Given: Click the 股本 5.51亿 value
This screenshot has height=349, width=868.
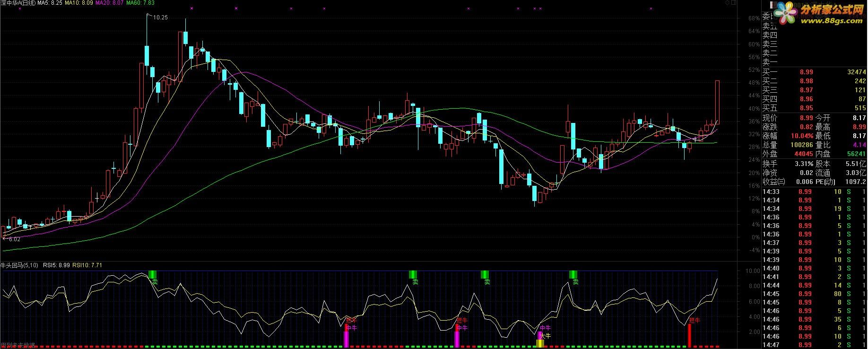Looking at the screenshot, I should click(856, 164).
